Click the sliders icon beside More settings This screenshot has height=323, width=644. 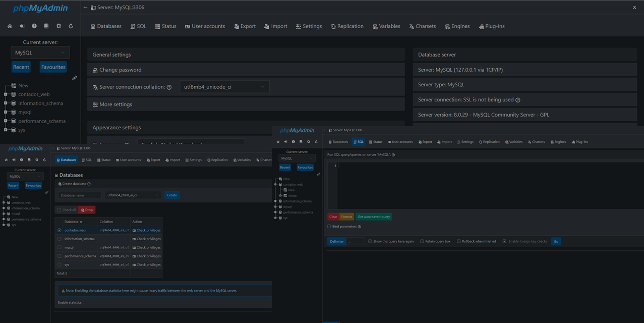click(x=95, y=104)
